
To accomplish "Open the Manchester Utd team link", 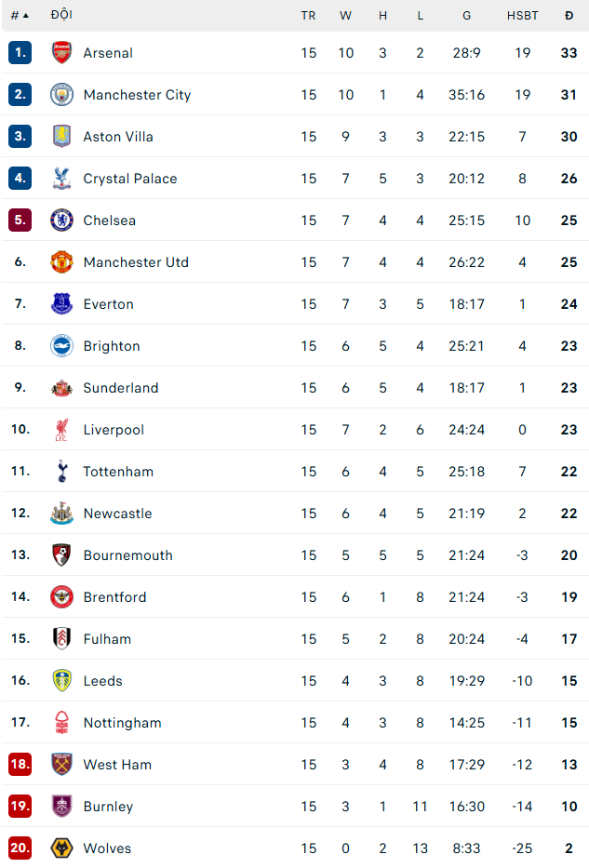I will [x=136, y=262].
